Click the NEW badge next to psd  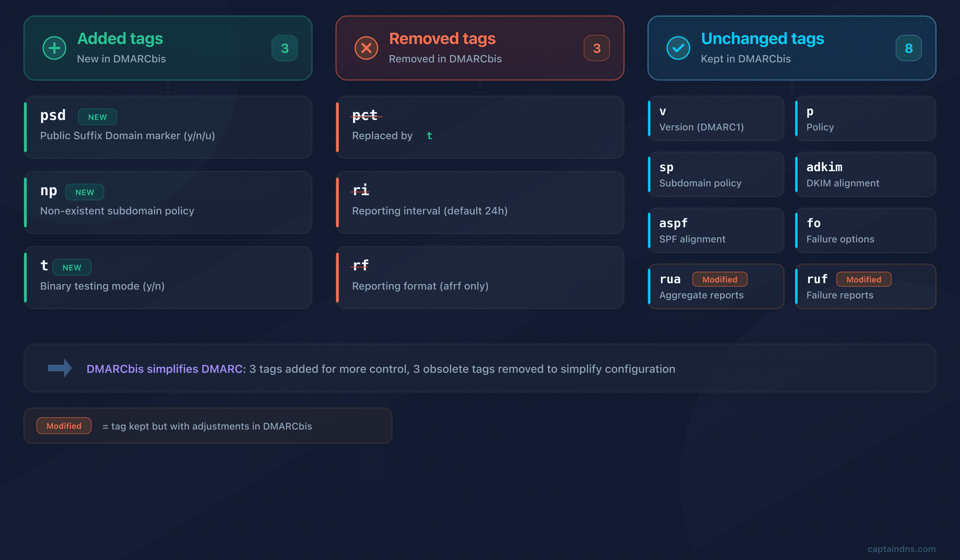click(98, 117)
